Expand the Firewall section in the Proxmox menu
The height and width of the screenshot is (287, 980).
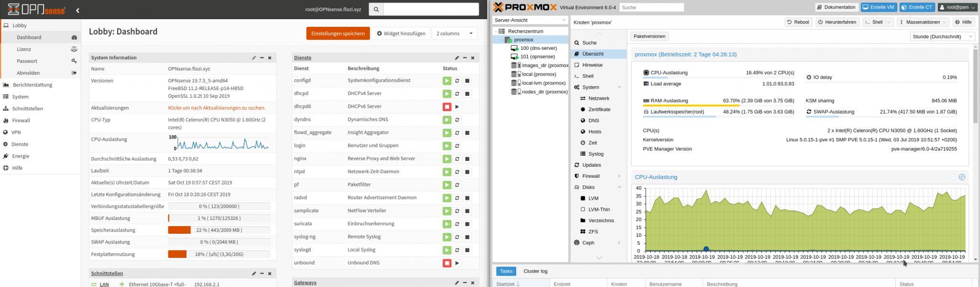pos(620,176)
